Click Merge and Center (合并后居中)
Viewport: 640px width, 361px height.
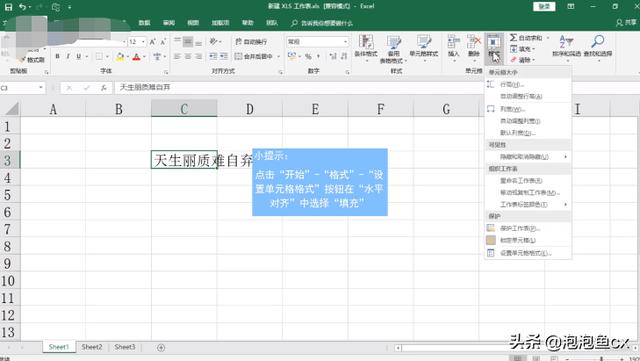(x=254, y=56)
